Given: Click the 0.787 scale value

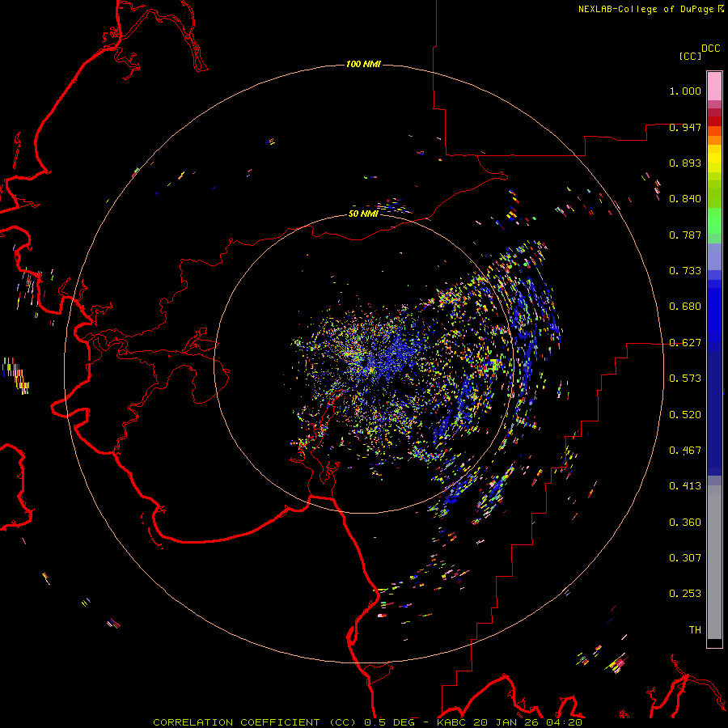Looking at the screenshot, I should (685, 235).
